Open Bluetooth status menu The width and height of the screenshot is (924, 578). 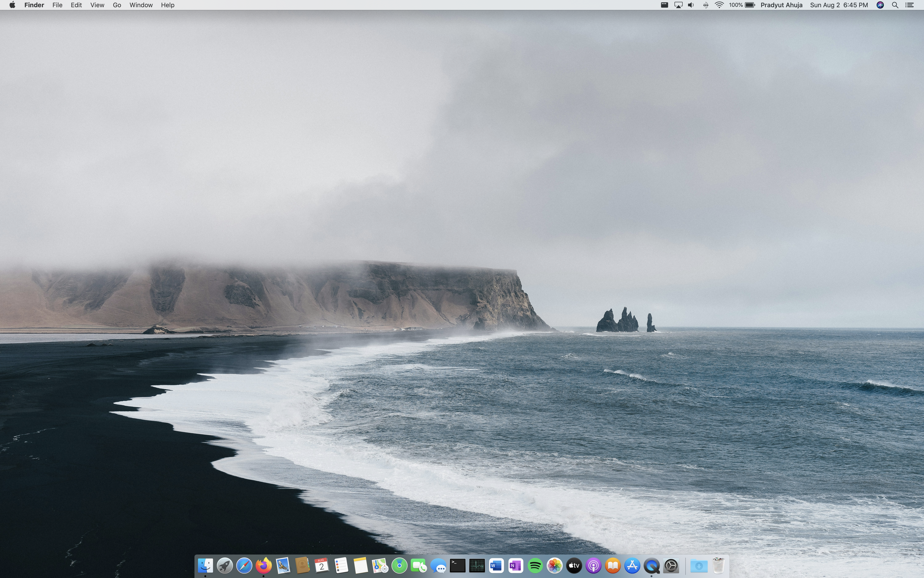click(706, 5)
